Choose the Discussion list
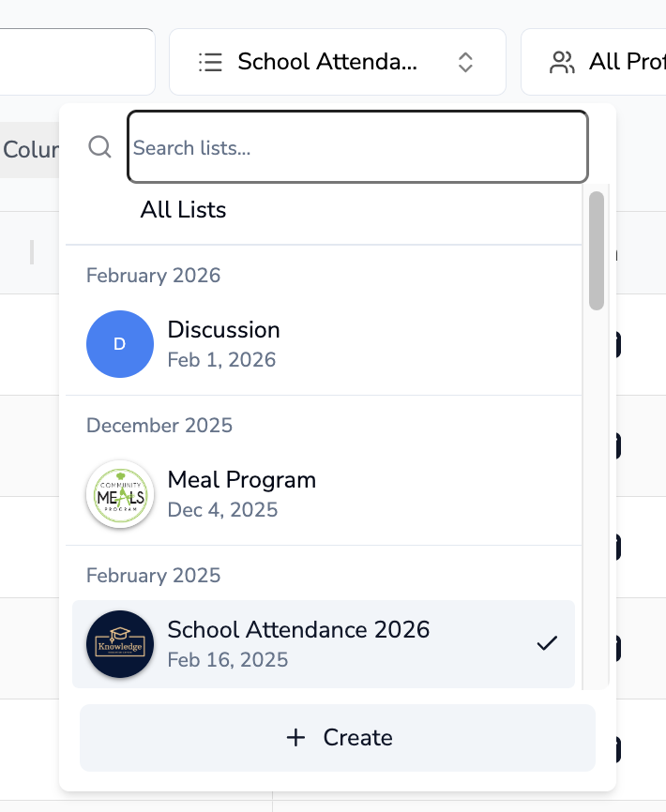This screenshot has height=812, width=666. (x=224, y=330)
